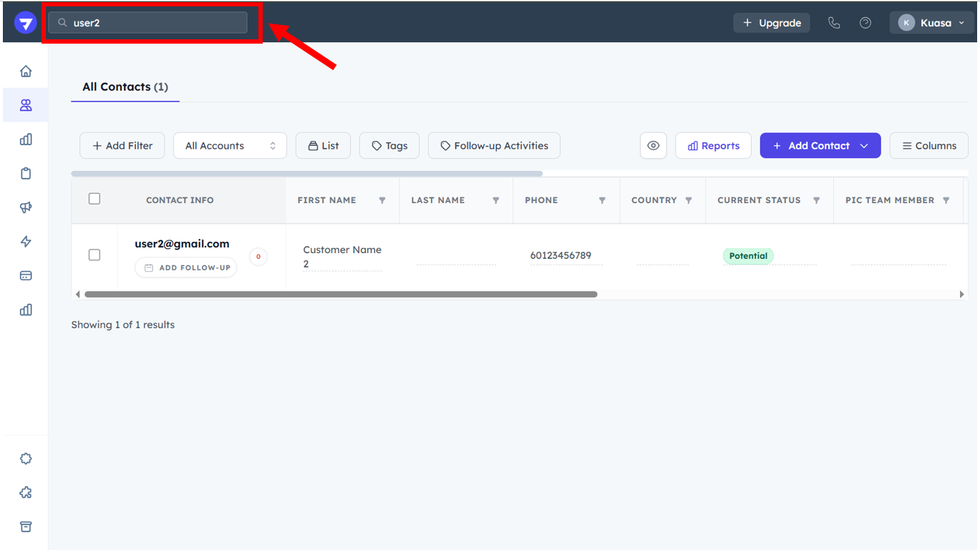Check the user2@gmail.com row checkbox
The width and height of the screenshot is (980, 550).
(94, 255)
